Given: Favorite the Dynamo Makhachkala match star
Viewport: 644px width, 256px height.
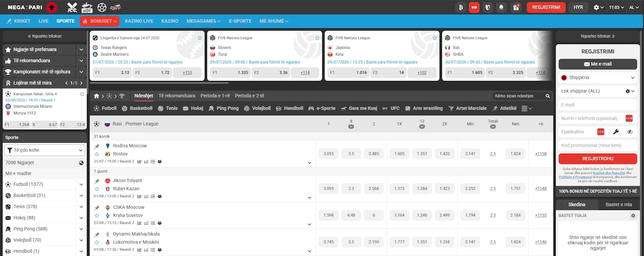Looking at the screenshot, I should pos(97,242).
